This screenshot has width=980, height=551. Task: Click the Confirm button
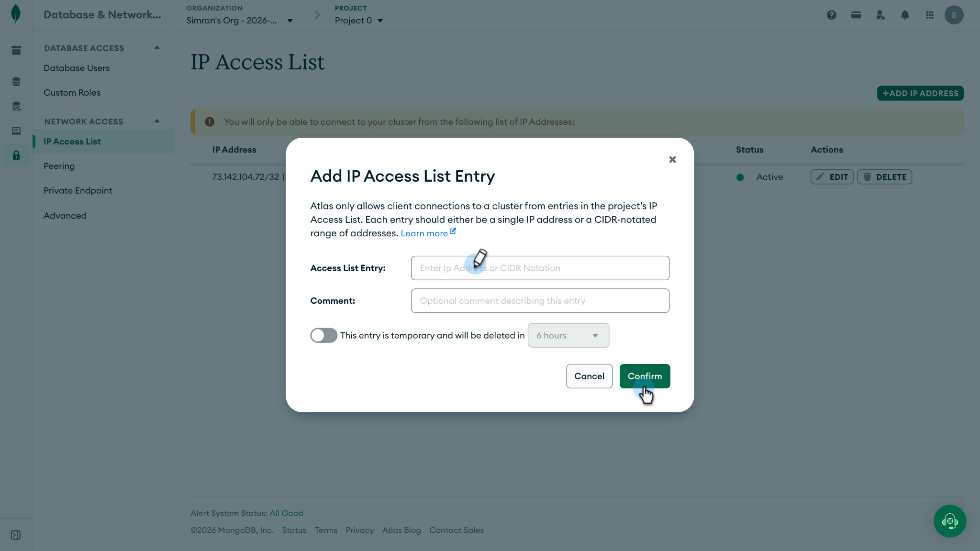pyautogui.click(x=645, y=376)
